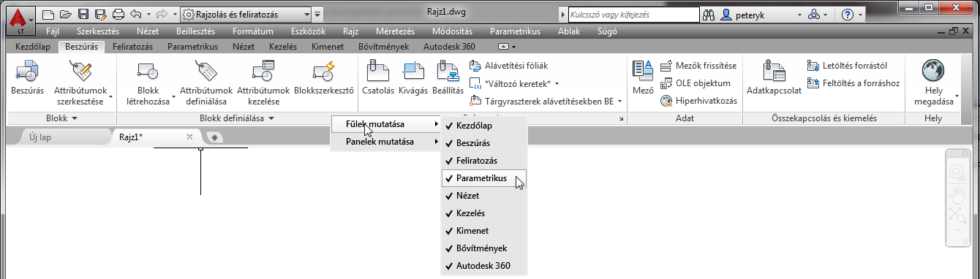Viewport: 980px width, 279px height.
Task: Click Feltöltés a forráshoz
Action: tap(853, 83)
